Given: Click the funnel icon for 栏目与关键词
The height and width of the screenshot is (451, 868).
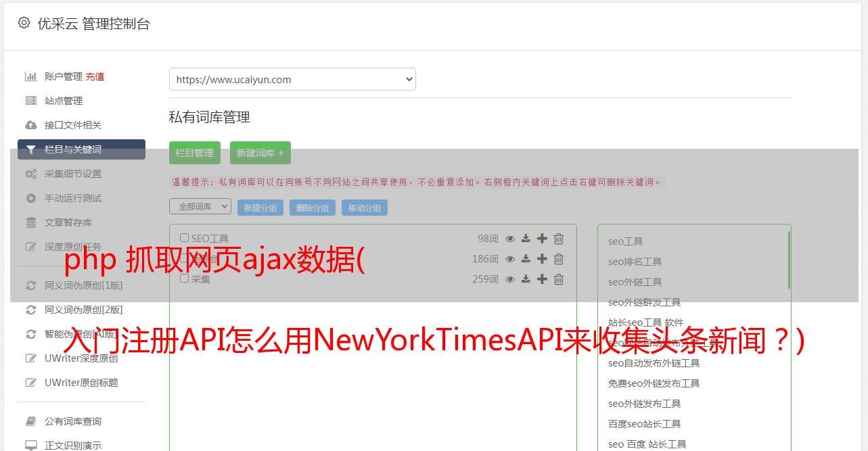Looking at the screenshot, I should (x=30, y=149).
